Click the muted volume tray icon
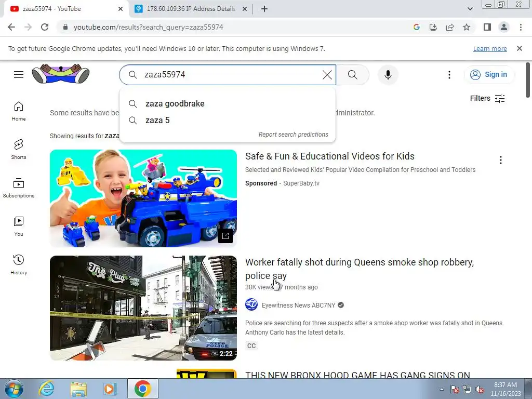The width and height of the screenshot is (532, 399). pyautogui.click(x=480, y=390)
